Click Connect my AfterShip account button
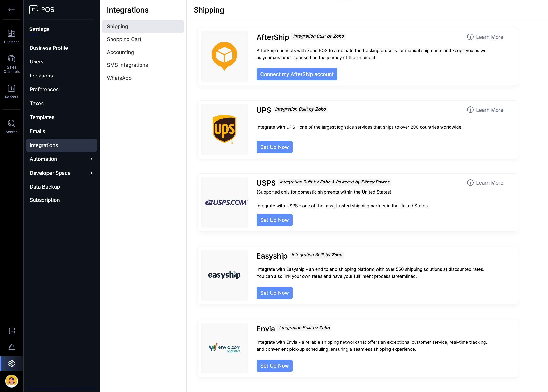Viewport: 548px width, 392px height. pyautogui.click(x=297, y=74)
